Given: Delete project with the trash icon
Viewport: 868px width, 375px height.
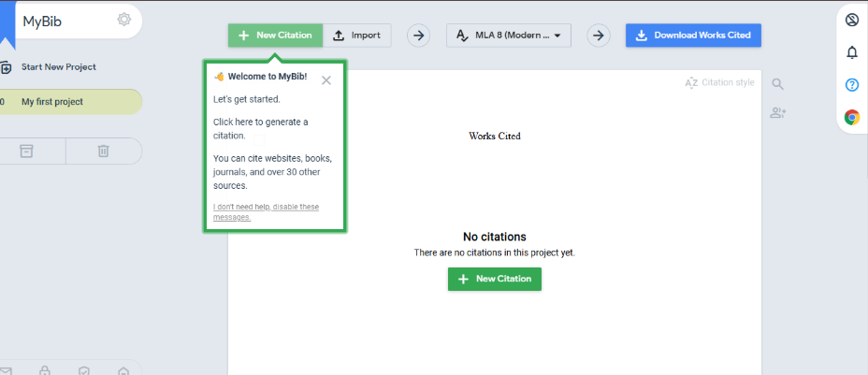Looking at the screenshot, I should coord(104,151).
